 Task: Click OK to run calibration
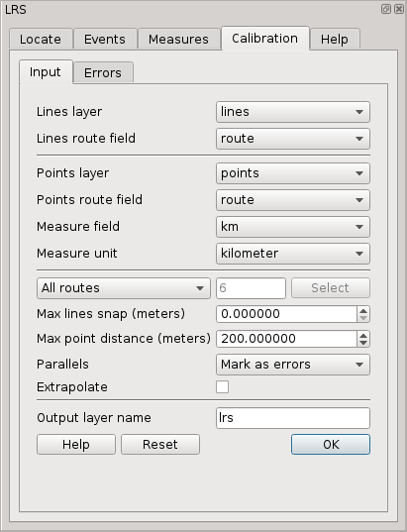pos(331,445)
